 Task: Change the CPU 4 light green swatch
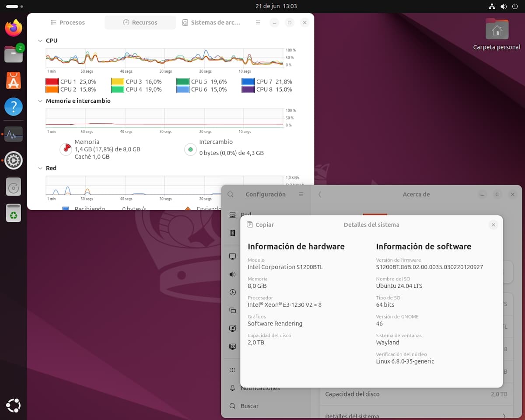coord(118,89)
